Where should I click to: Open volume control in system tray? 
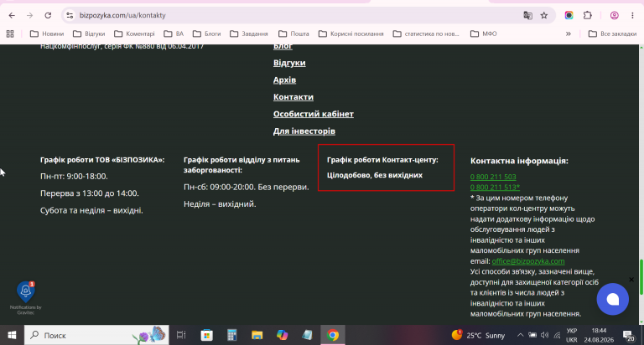pos(544,335)
